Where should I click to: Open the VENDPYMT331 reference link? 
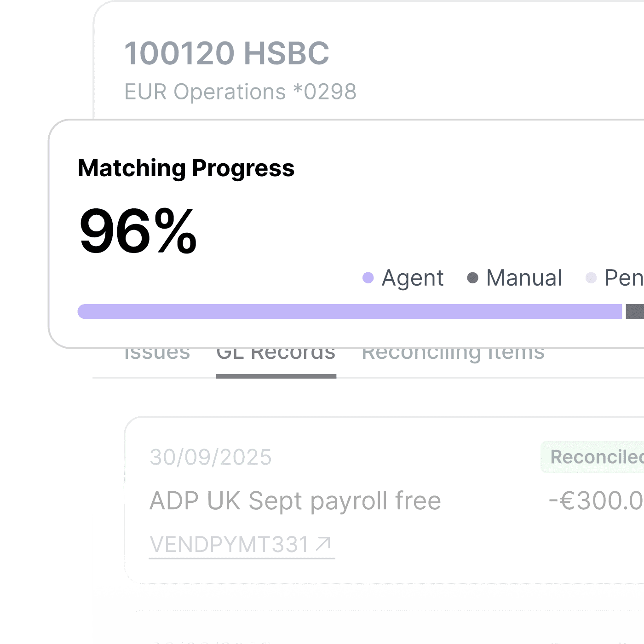coord(230,545)
